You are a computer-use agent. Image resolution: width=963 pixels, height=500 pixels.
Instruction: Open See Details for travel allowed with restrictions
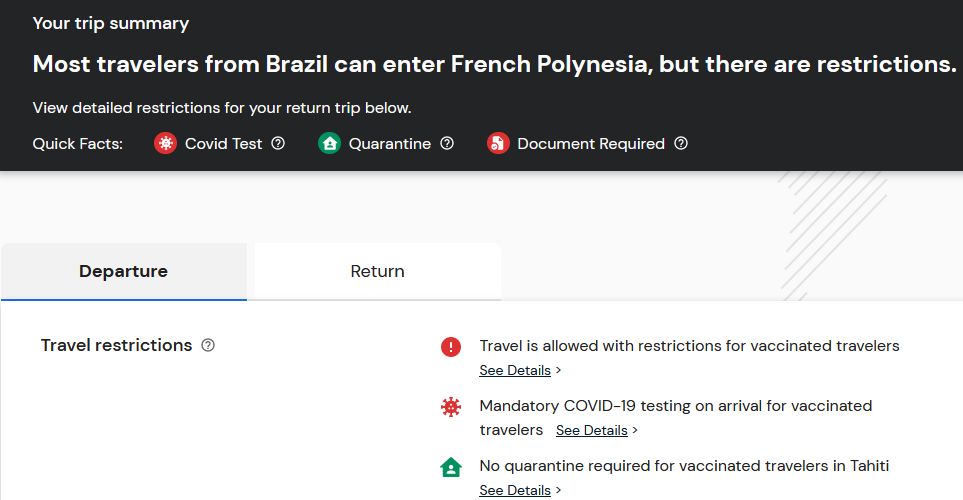pos(515,370)
